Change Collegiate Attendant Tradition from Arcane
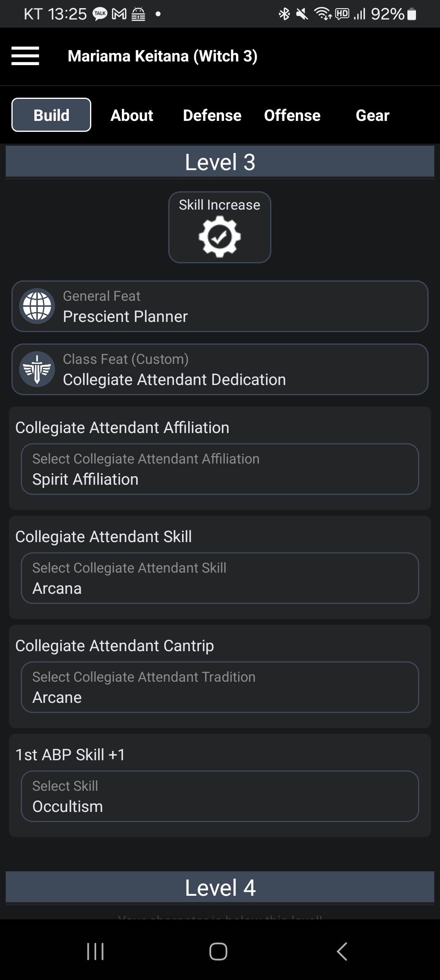This screenshot has height=980, width=440. point(220,687)
